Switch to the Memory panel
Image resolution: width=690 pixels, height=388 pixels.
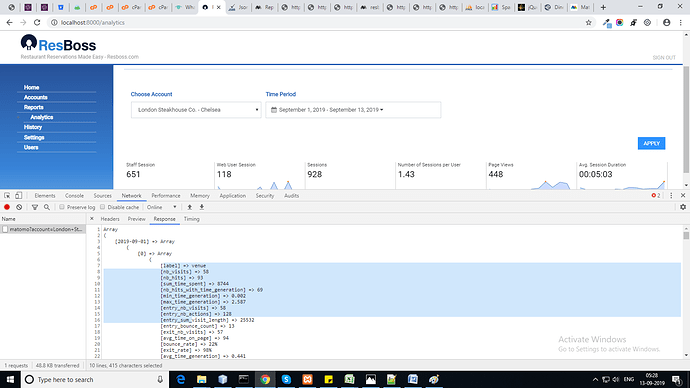pyautogui.click(x=200, y=195)
